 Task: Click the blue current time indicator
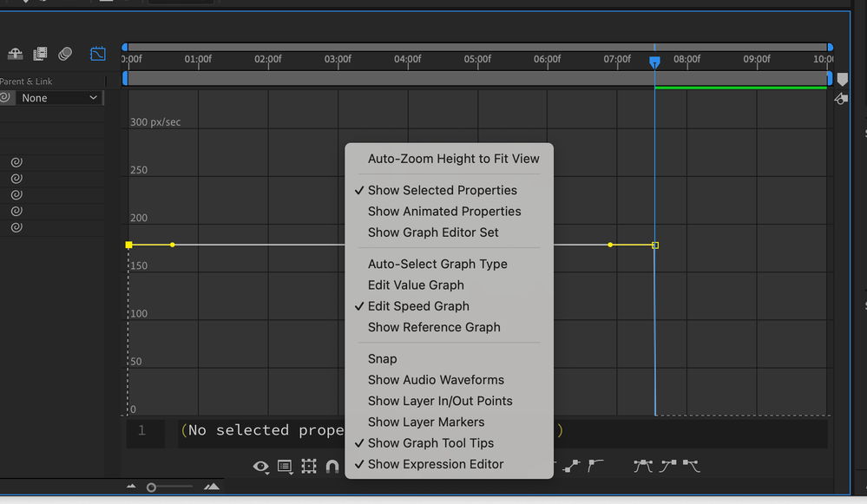[654, 62]
